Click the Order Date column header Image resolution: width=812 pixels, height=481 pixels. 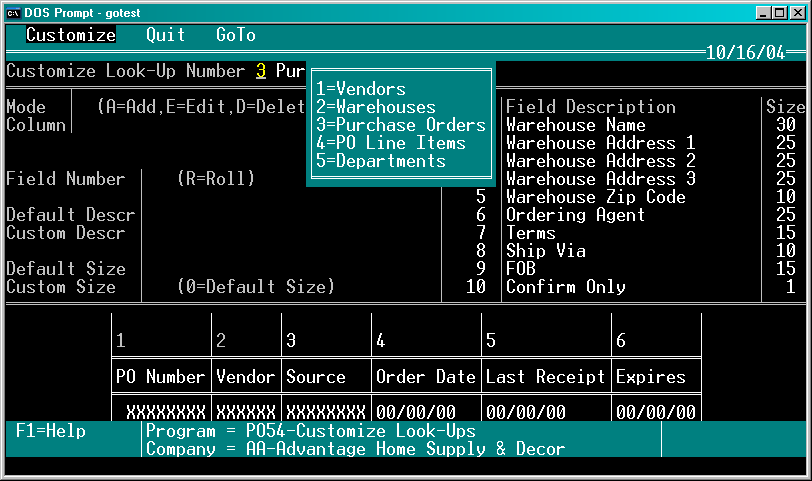(x=425, y=377)
